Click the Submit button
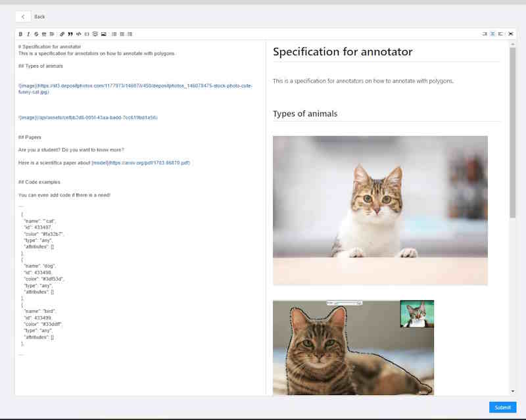The width and height of the screenshot is (526, 420). point(502,408)
